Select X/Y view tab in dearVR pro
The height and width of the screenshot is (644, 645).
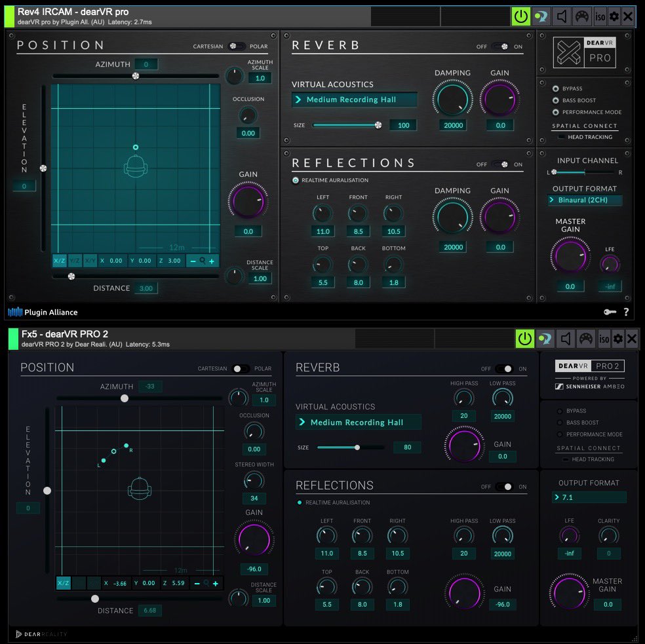point(90,261)
